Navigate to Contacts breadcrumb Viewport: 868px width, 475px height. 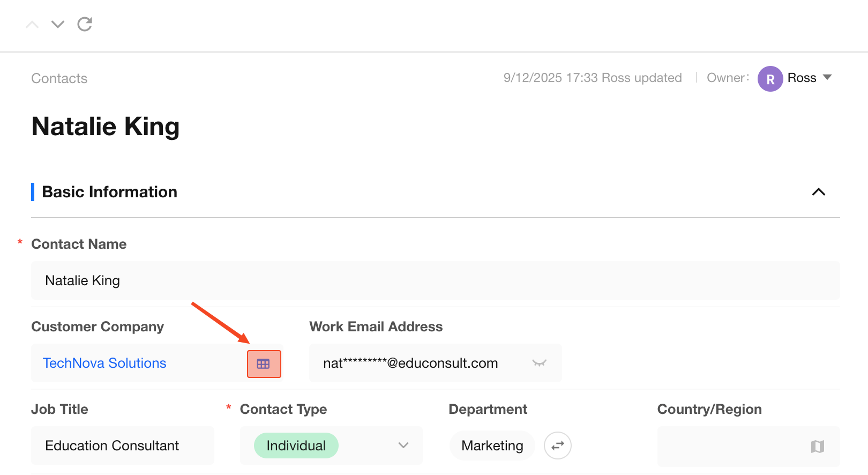(59, 78)
